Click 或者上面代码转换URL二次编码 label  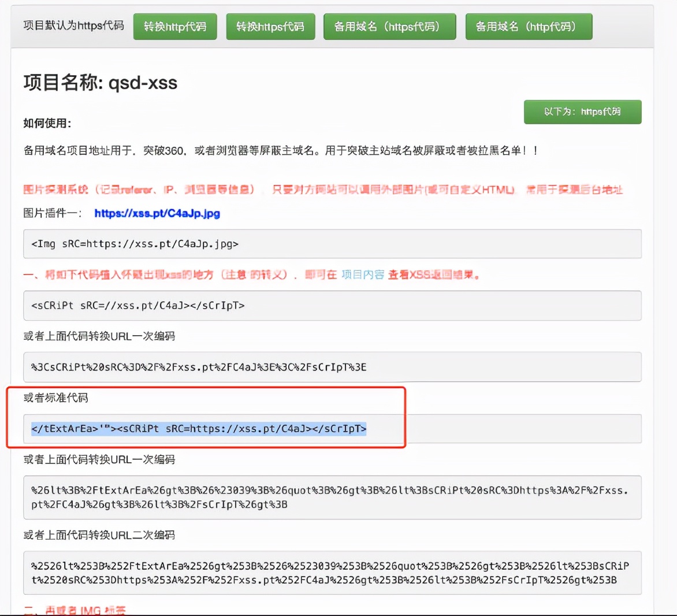(99, 535)
